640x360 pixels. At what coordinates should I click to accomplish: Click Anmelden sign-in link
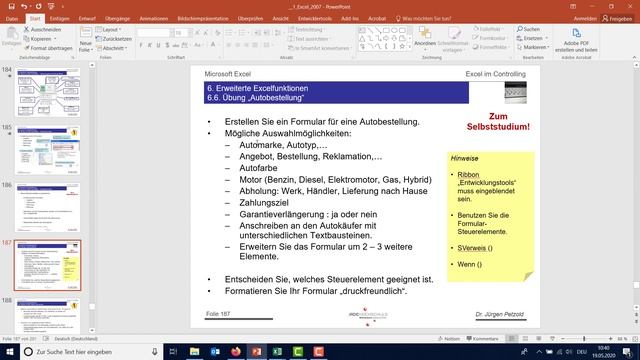click(x=585, y=19)
